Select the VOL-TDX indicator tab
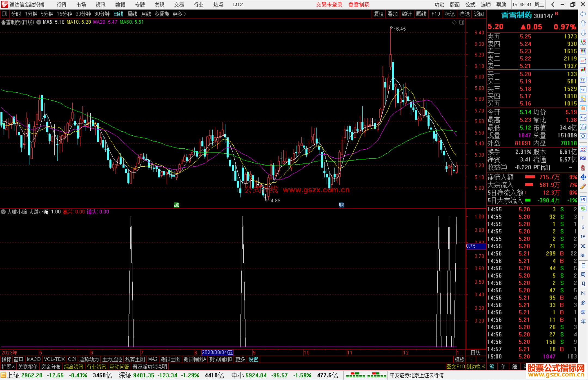 (x=54, y=359)
